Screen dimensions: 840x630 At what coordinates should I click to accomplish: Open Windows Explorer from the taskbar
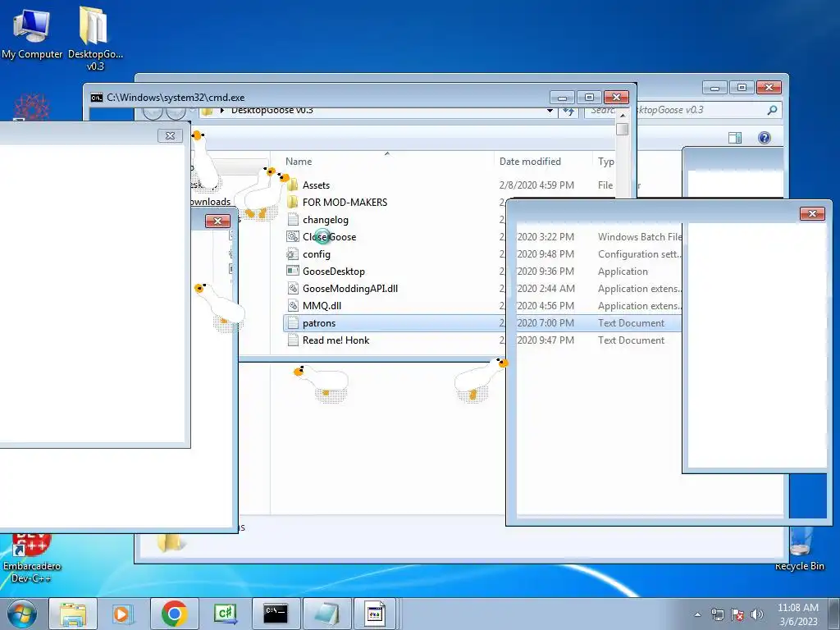(73, 614)
